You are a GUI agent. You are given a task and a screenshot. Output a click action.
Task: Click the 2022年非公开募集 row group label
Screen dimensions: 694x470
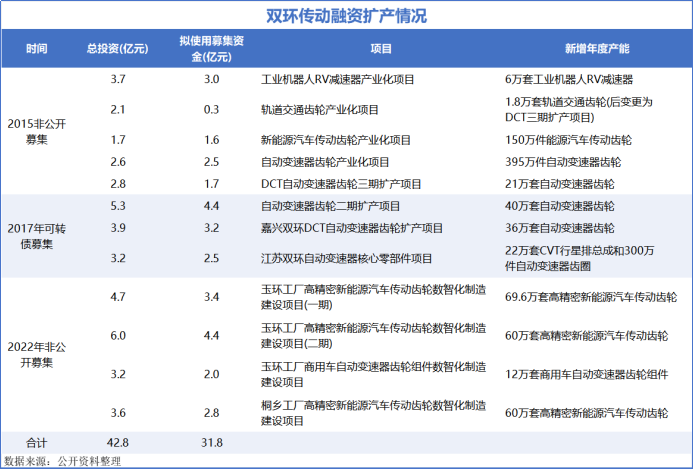click(36, 354)
